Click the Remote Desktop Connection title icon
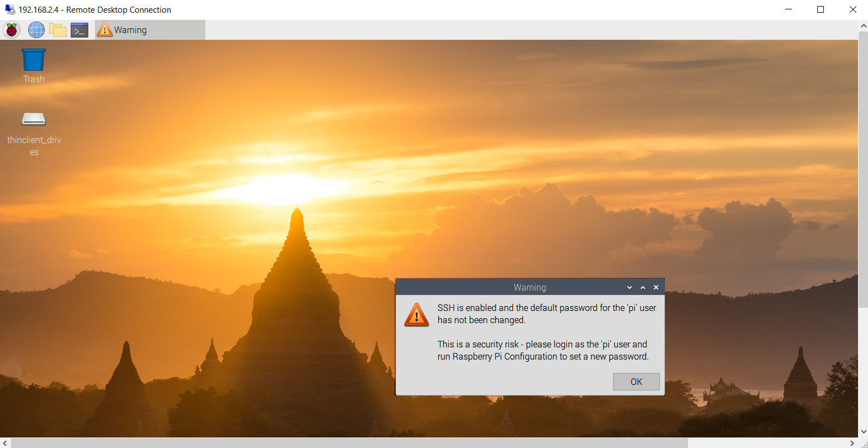The height and width of the screenshot is (448, 868). 10,9
